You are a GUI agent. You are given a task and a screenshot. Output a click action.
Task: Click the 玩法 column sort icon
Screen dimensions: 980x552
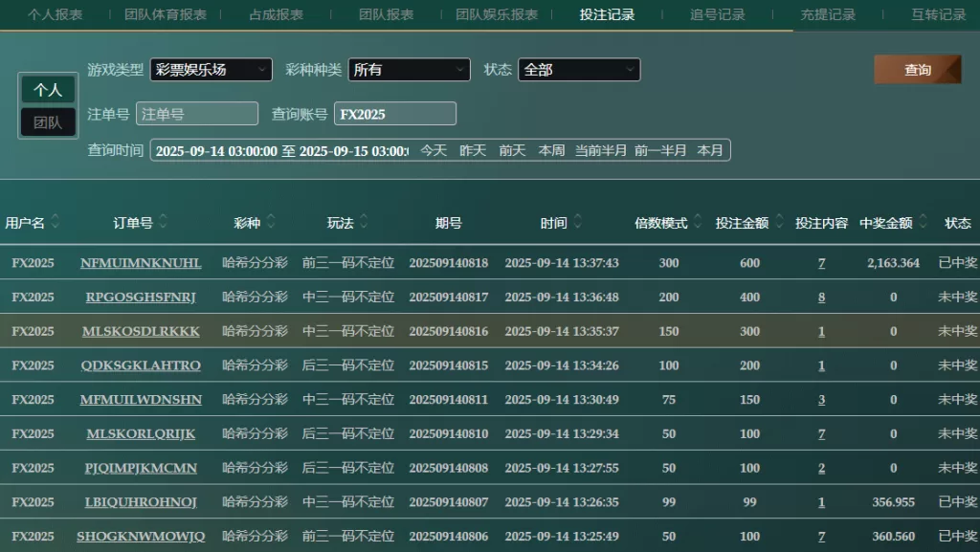point(365,222)
